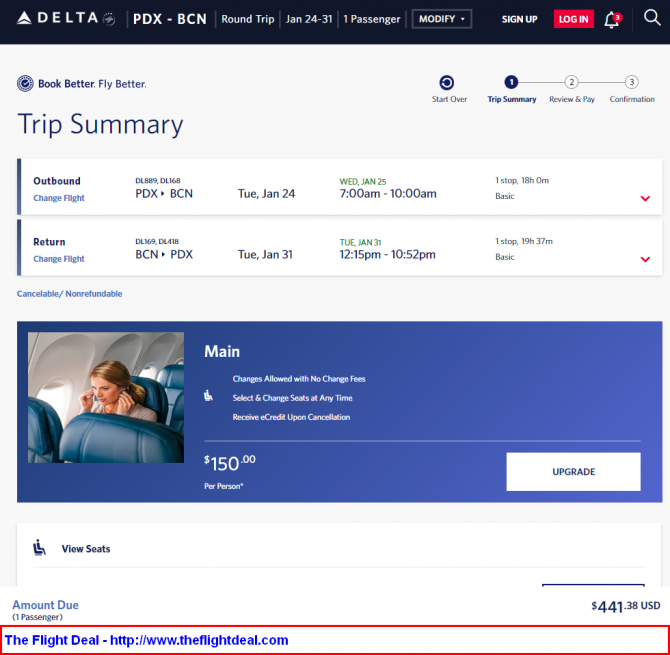This screenshot has height=655, width=670.
Task: Click Change Flight under Return
Action: coord(59,259)
